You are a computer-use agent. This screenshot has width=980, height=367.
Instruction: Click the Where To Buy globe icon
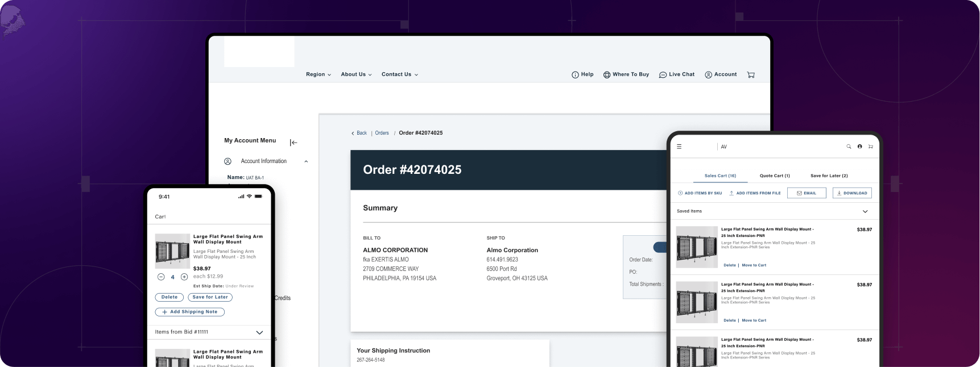pos(607,75)
